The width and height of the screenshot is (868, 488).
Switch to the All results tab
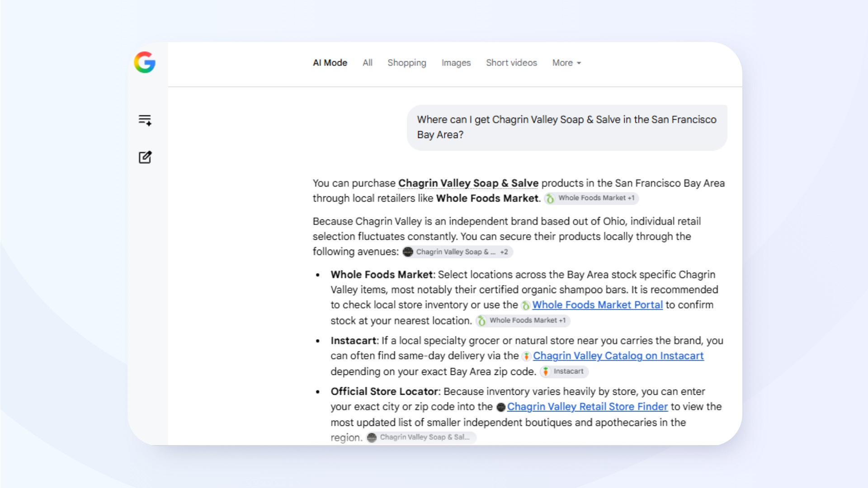click(368, 63)
